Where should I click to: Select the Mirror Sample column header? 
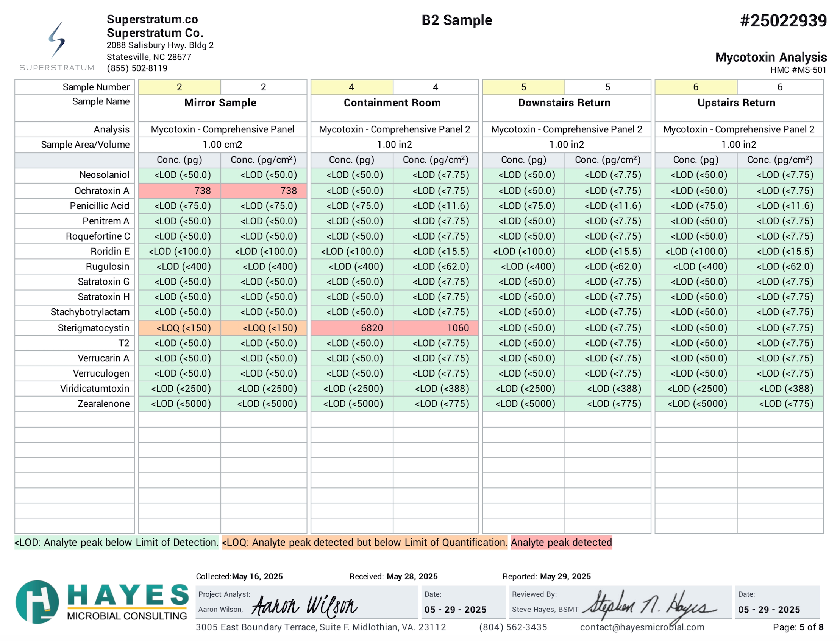(220, 103)
